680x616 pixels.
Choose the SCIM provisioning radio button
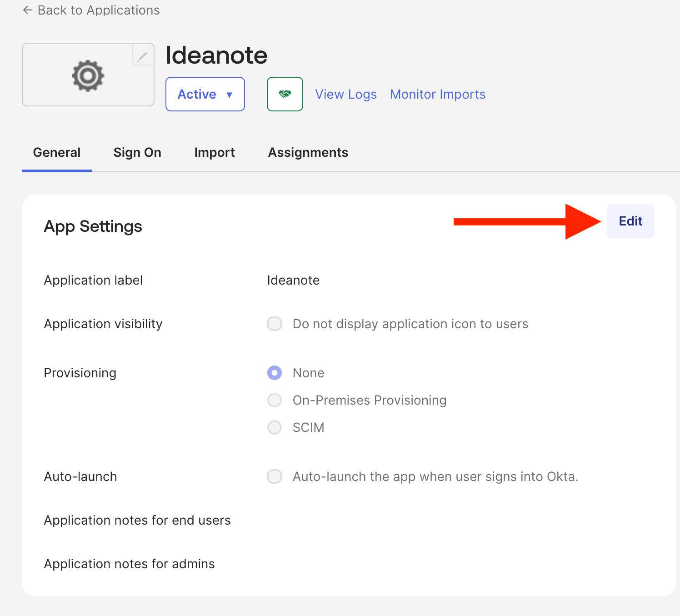click(275, 427)
